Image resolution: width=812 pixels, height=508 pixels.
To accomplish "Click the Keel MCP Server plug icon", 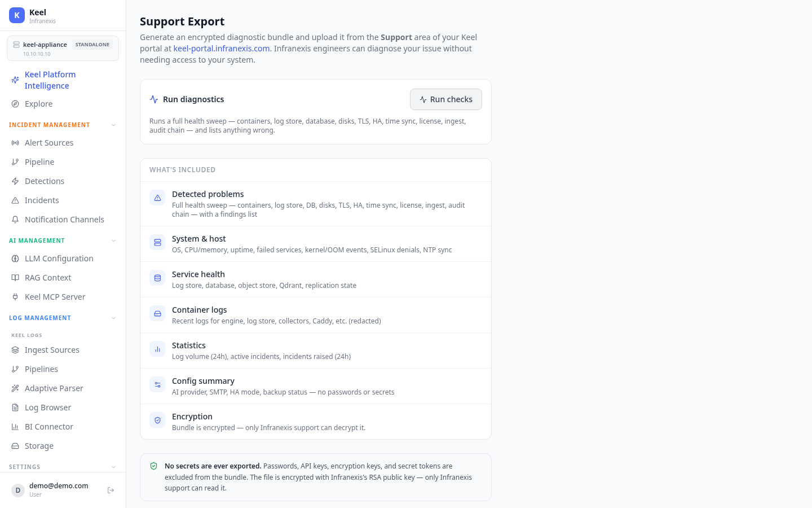I will pyautogui.click(x=15, y=297).
